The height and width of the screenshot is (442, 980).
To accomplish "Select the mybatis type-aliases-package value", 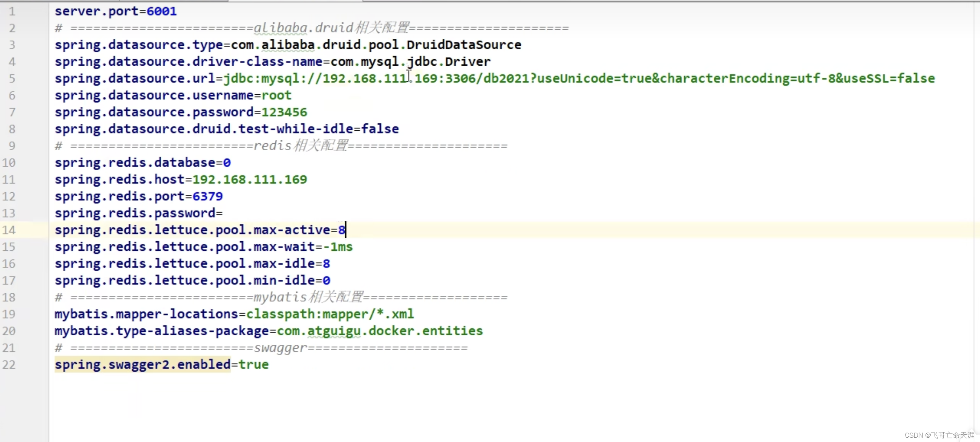I will pyautogui.click(x=380, y=331).
